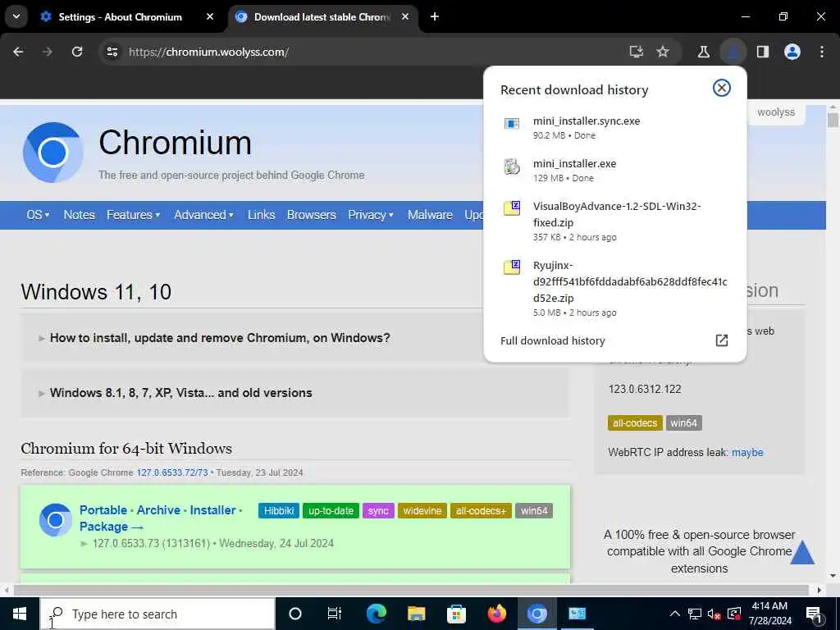Click the sidebar all-codecs tag
840x630 pixels.
(635, 422)
